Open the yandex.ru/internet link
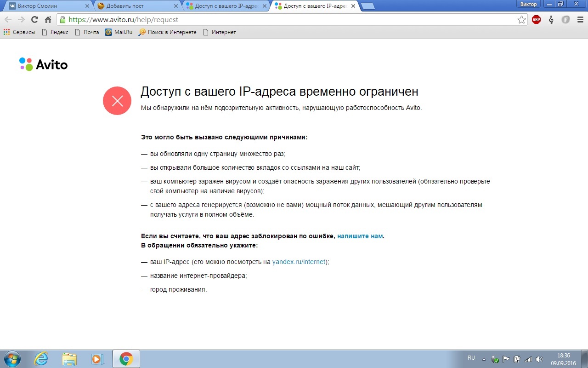Screen dimensions: 588x368 299,262
